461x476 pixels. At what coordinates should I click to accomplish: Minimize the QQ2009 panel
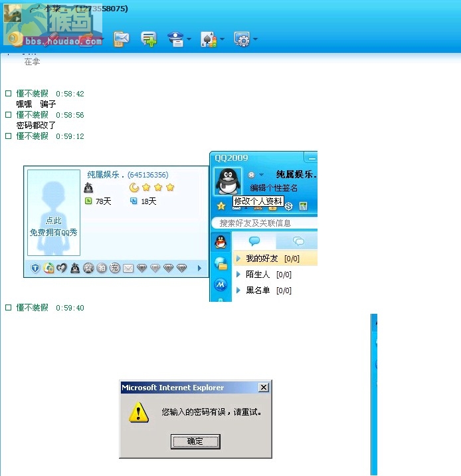tap(312, 158)
